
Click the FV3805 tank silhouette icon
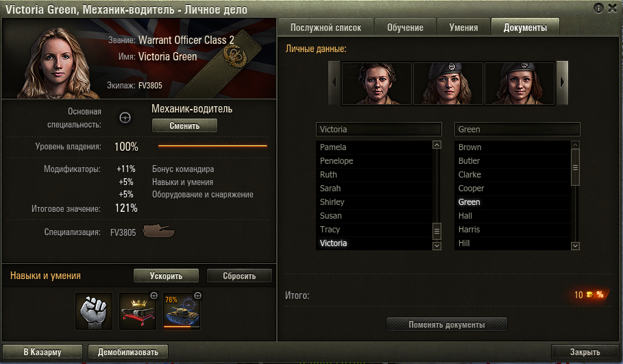pos(158,231)
